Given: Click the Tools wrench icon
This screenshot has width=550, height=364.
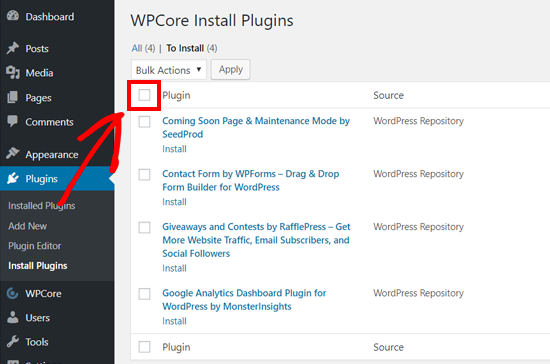Looking at the screenshot, I should 13,342.
